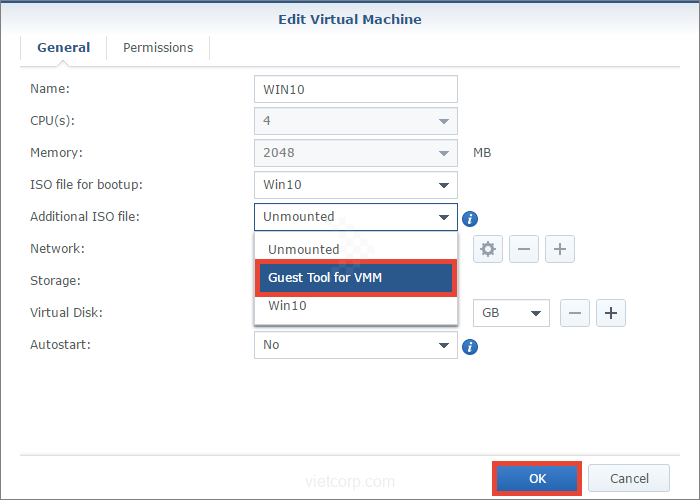Select Guest Tool for VMM option
The image size is (700, 500).
pos(355,278)
